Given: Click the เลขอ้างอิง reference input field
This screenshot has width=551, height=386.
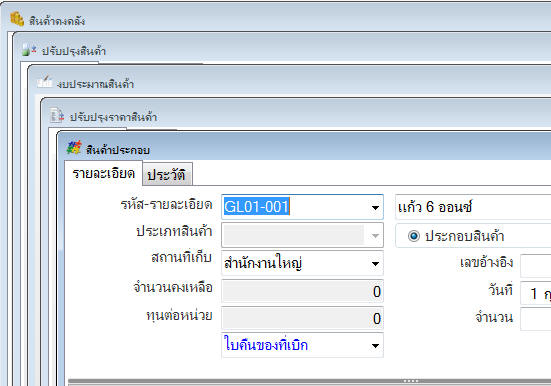Looking at the screenshot, I should [x=536, y=265].
